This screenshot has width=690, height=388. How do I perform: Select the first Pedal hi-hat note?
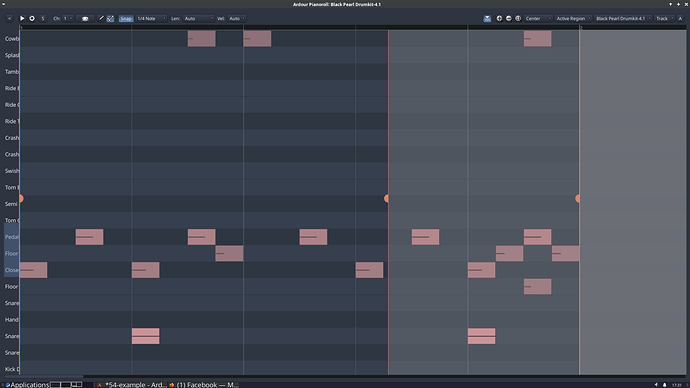coord(89,237)
